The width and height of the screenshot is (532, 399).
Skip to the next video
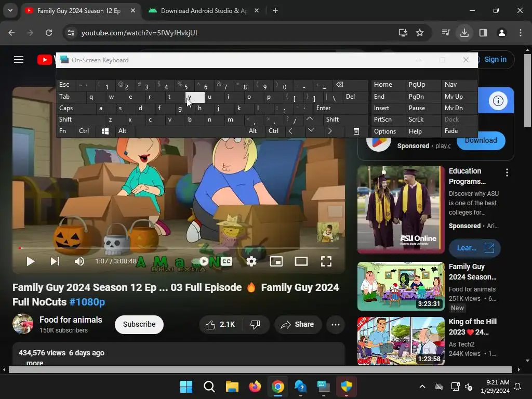pyautogui.click(x=55, y=261)
